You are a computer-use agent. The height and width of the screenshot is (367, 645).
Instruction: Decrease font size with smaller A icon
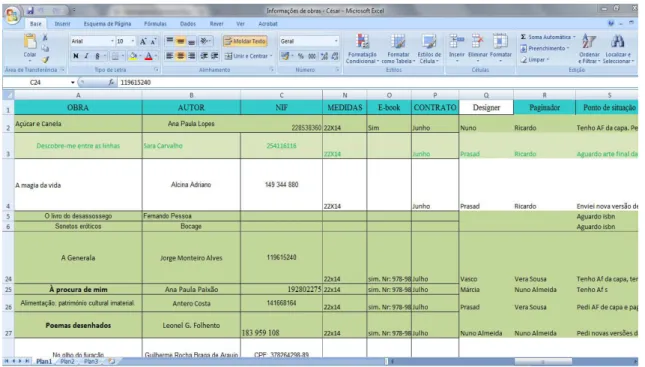click(153, 41)
